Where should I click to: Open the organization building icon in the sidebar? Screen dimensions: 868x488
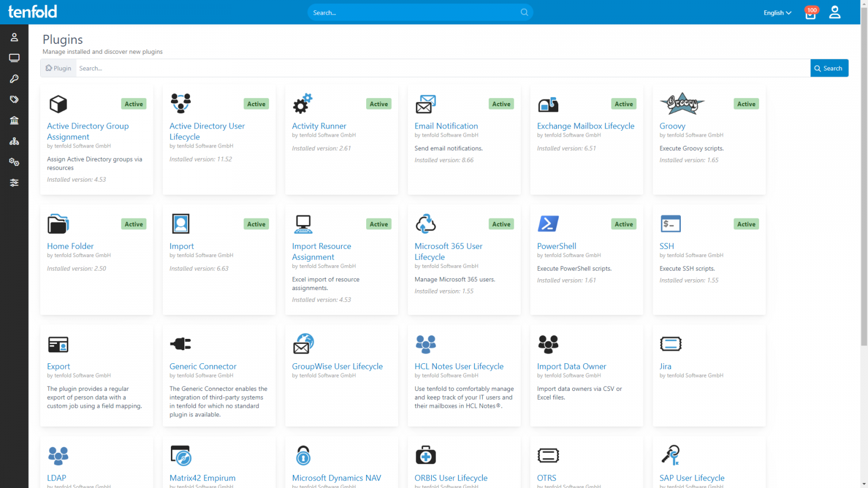[x=14, y=120]
